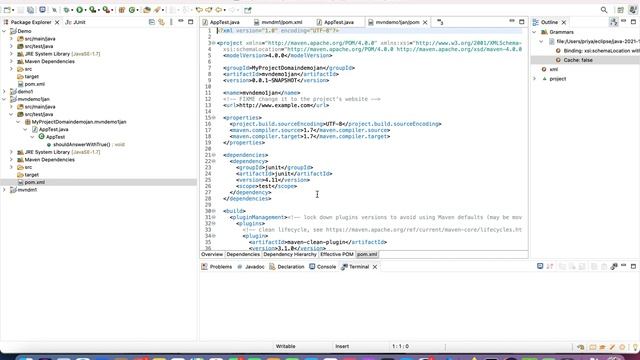Click the pencil icon in status bar
Screen dimensions: 640x360
[612, 347]
